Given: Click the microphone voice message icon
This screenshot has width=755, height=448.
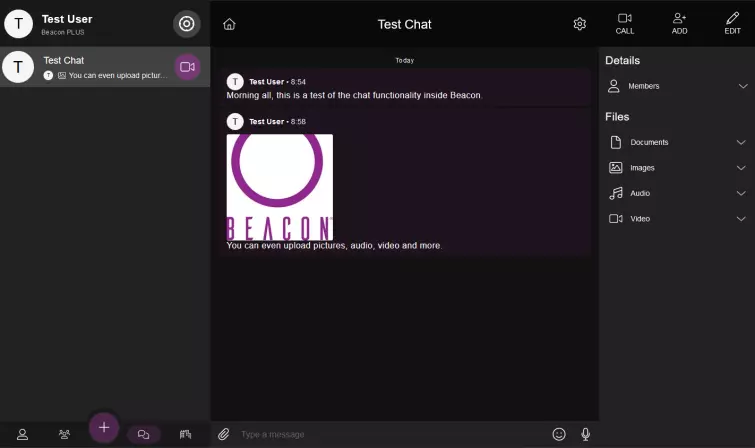Looking at the screenshot, I should coord(586,434).
